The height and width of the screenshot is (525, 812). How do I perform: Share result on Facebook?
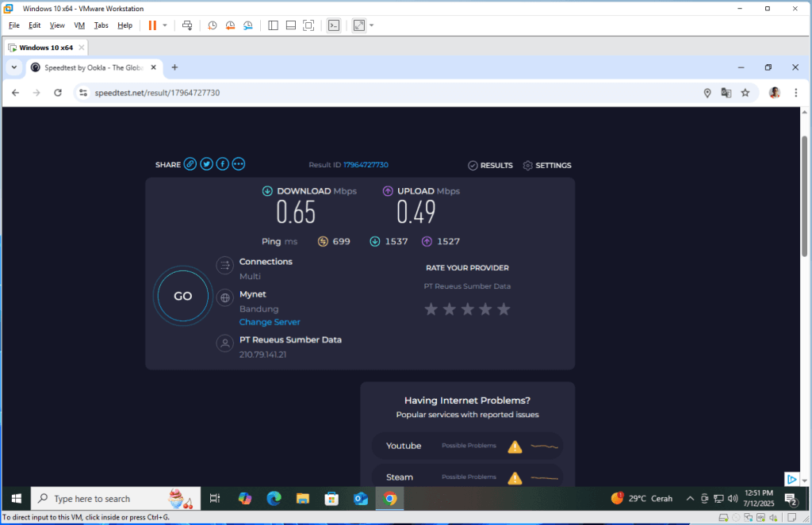tap(223, 164)
